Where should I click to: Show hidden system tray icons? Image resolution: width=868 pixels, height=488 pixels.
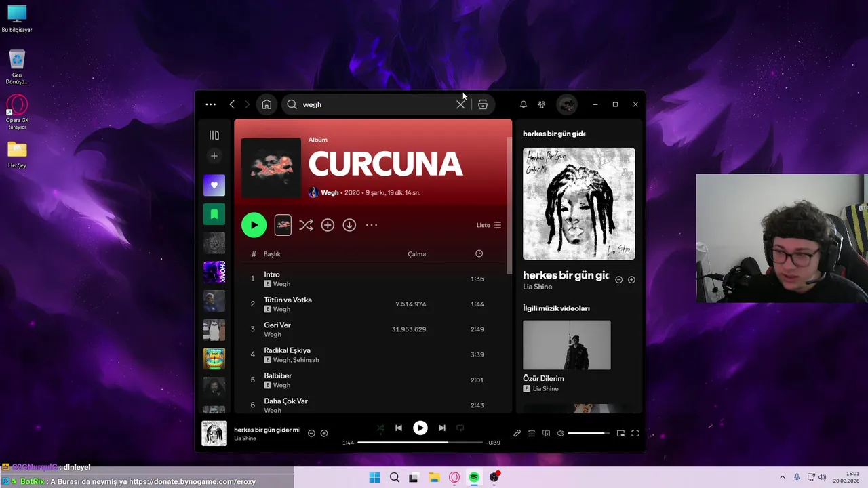coord(782,477)
